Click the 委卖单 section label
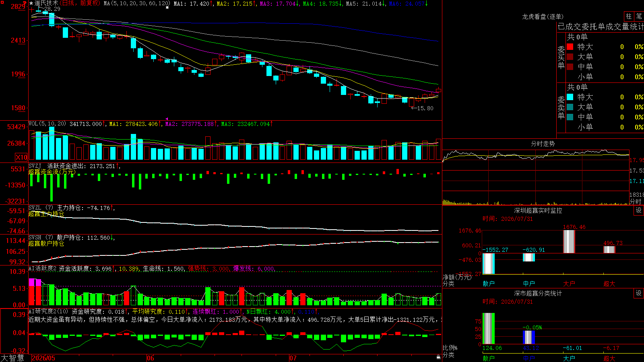This screenshot has width=644, height=362. [561, 107]
